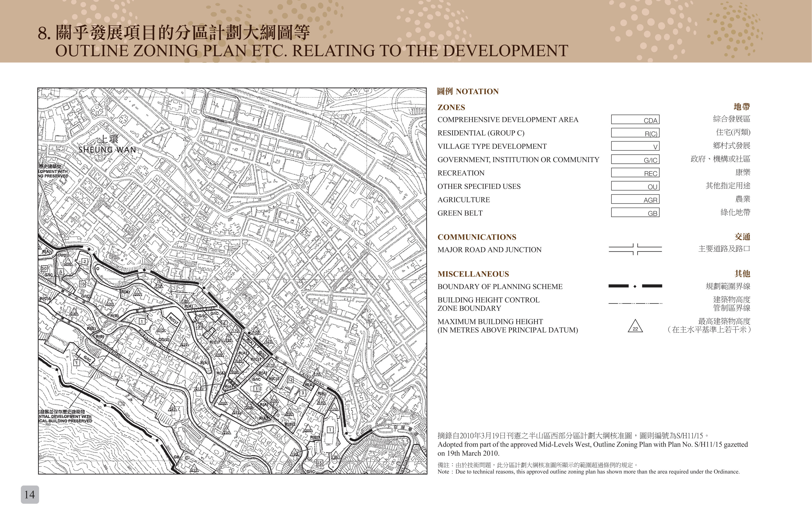
Task: Click the ZONES section heading
Action: 451,107
